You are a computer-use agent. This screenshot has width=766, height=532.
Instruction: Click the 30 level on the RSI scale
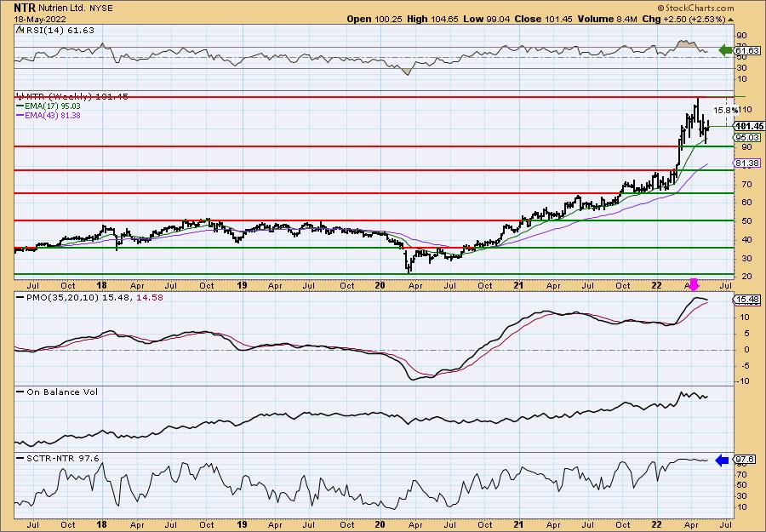pyautogui.click(x=741, y=68)
